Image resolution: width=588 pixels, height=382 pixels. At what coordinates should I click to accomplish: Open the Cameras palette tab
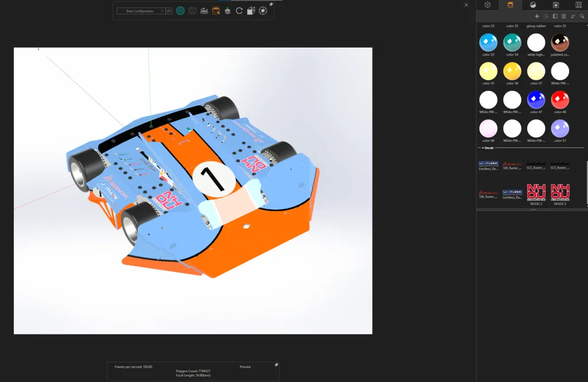pyautogui.click(x=556, y=5)
